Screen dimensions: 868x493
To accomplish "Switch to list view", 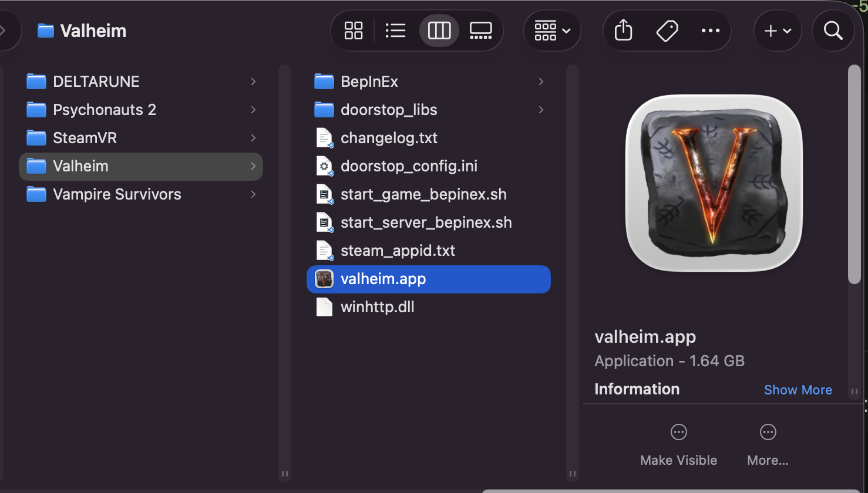I will pos(396,31).
